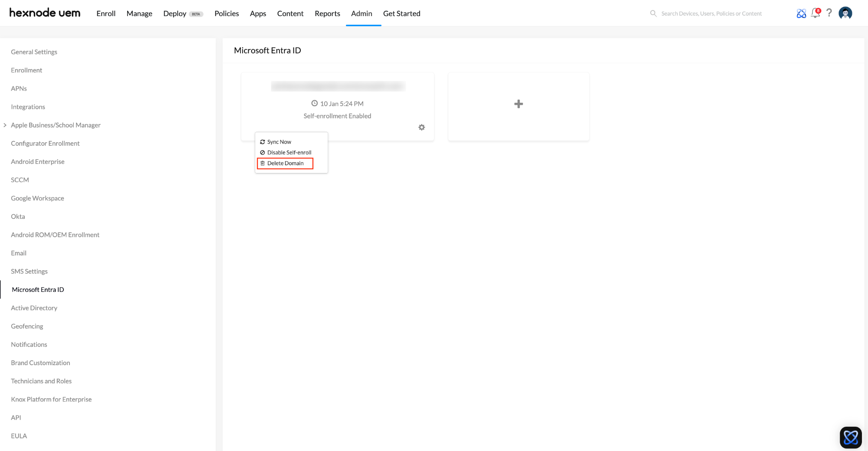
Task: Select Microsoft Entra ID in sidebar
Action: click(38, 290)
